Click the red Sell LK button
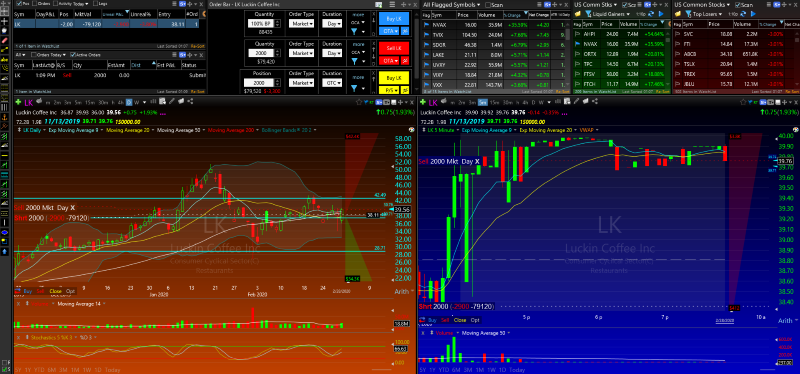This screenshot has height=374, width=800. point(394,48)
